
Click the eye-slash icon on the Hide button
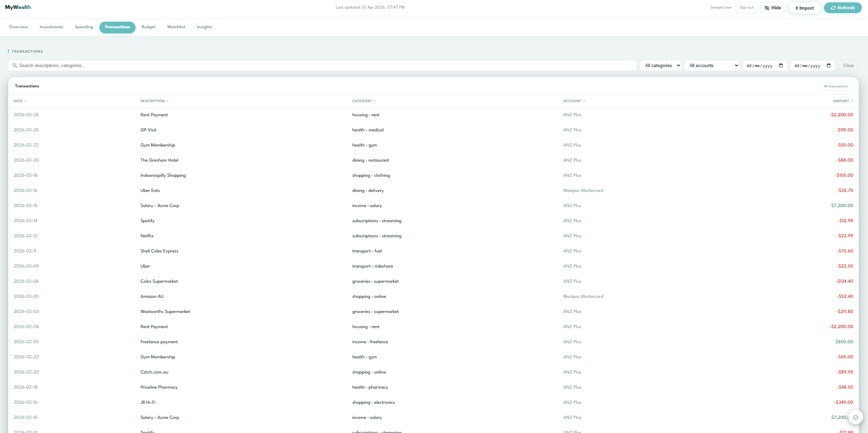coord(767,8)
